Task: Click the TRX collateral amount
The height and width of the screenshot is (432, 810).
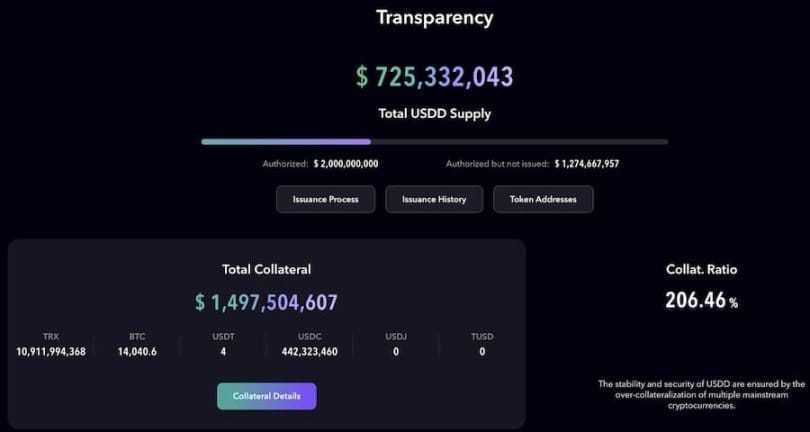Action: pyautogui.click(x=51, y=352)
